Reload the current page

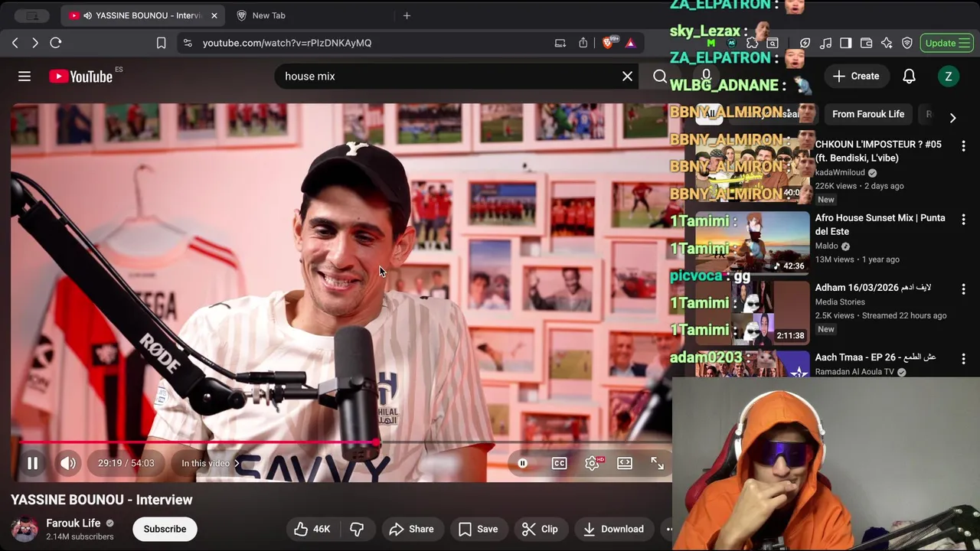(x=56, y=43)
